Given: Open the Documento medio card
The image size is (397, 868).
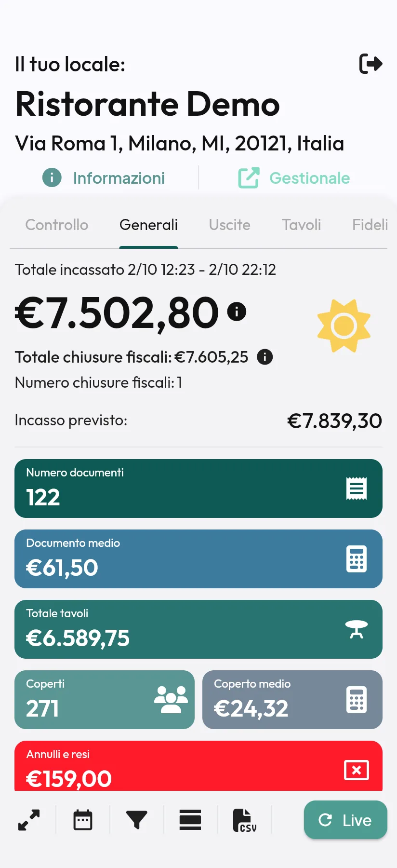Looking at the screenshot, I should (198, 559).
